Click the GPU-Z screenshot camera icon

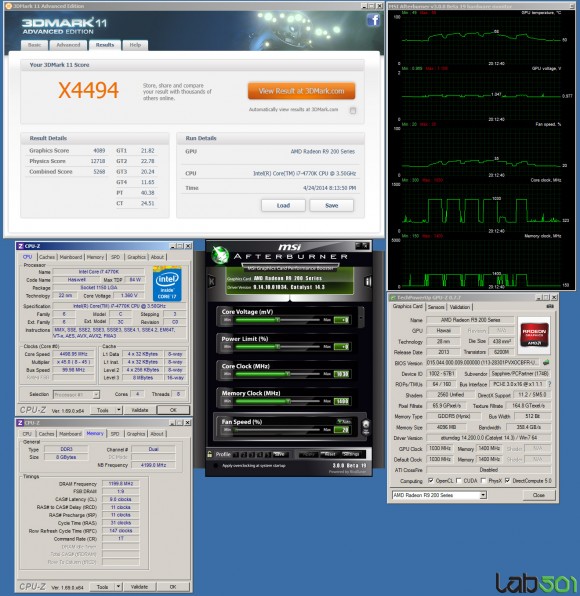click(550, 306)
